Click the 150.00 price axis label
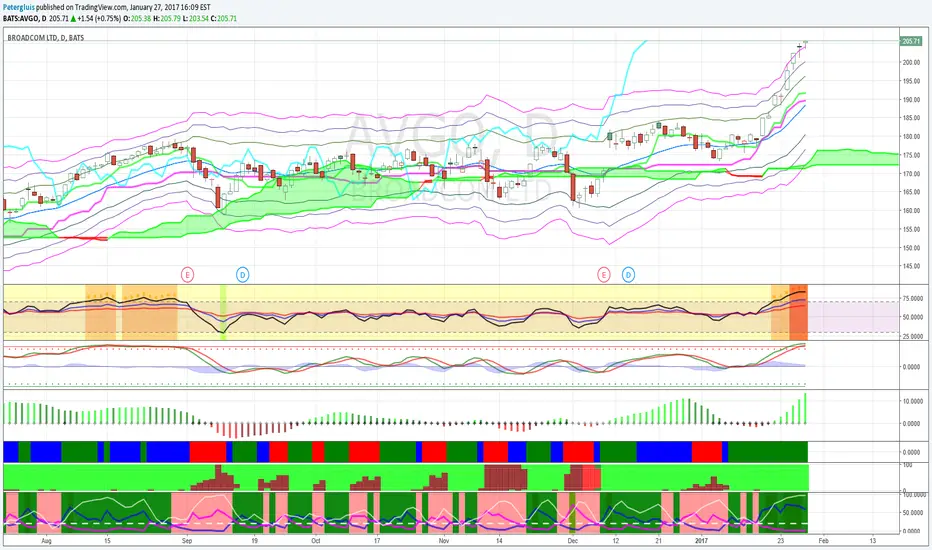The image size is (932, 550). [x=911, y=248]
